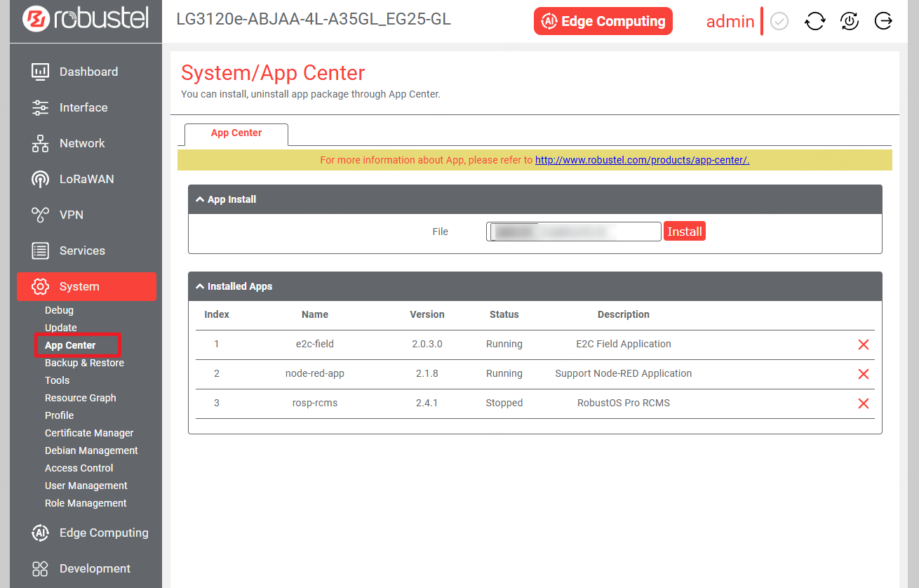
Task: Uninstall node-red-app using its red X
Action: pos(864,374)
